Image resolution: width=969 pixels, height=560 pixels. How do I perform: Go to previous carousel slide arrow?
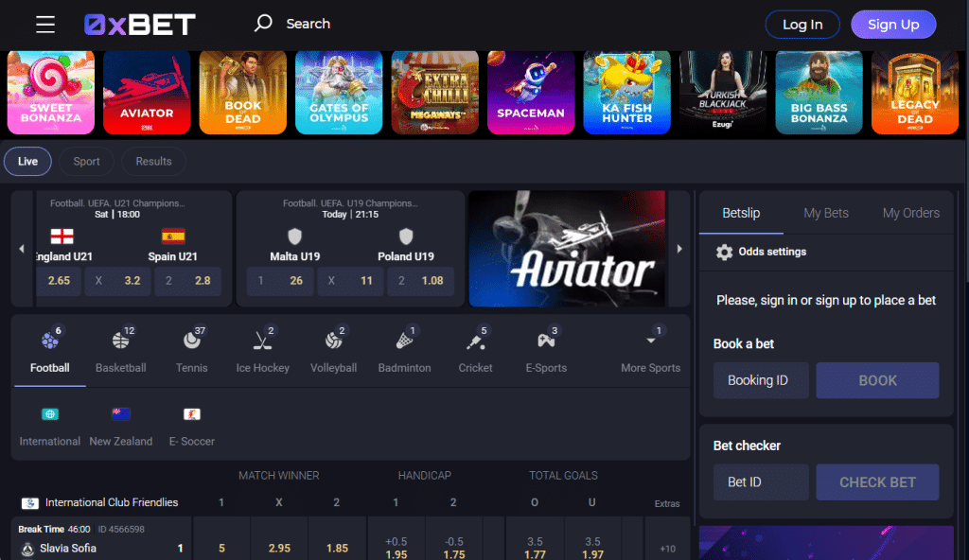[22, 249]
